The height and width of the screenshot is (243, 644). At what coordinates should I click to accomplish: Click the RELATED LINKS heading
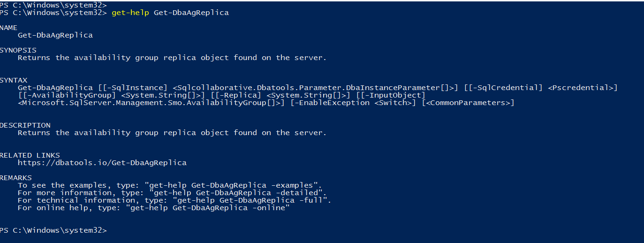pos(30,155)
